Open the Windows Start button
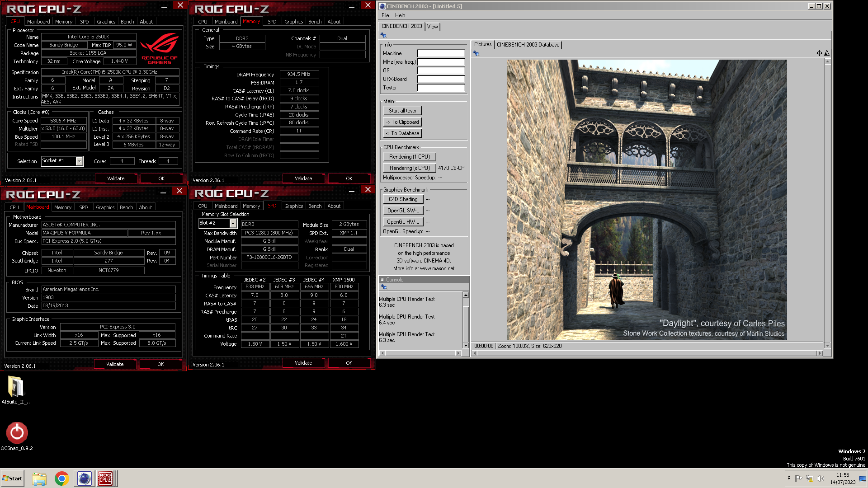 (x=13, y=479)
